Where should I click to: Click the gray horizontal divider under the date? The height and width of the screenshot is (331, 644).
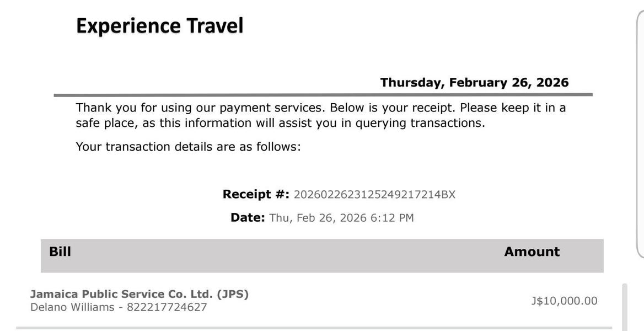pyautogui.click(x=323, y=95)
